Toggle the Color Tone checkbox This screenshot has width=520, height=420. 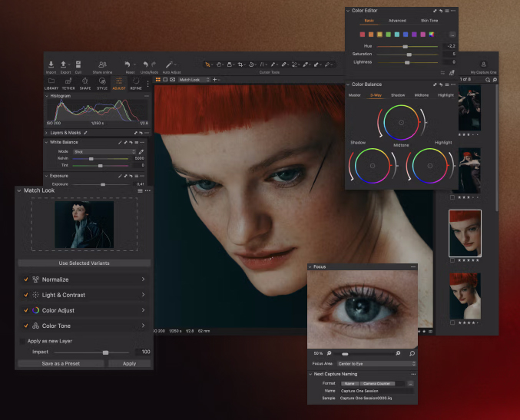25,326
